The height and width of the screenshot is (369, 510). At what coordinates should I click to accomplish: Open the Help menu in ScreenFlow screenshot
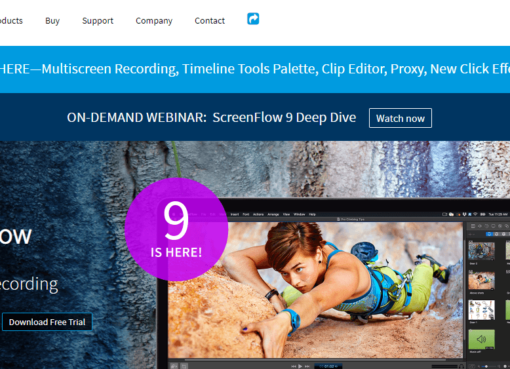[312, 214]
